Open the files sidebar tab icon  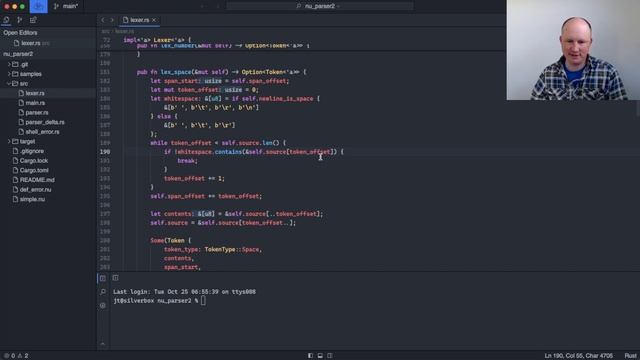tap(7, 20)
